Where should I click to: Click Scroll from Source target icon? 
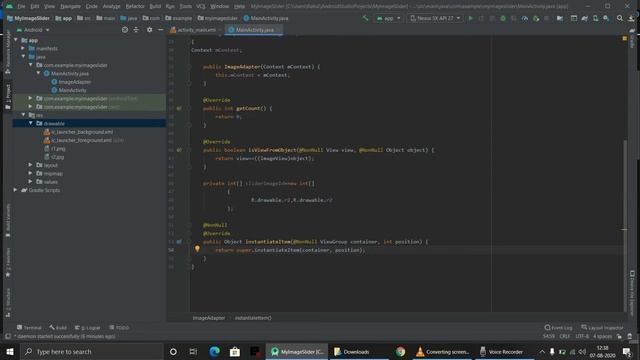tap(125, 30)
